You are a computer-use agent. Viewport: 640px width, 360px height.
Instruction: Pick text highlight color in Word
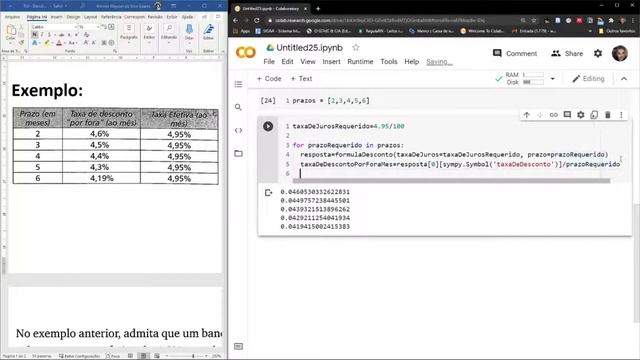(x=47, y=43)
